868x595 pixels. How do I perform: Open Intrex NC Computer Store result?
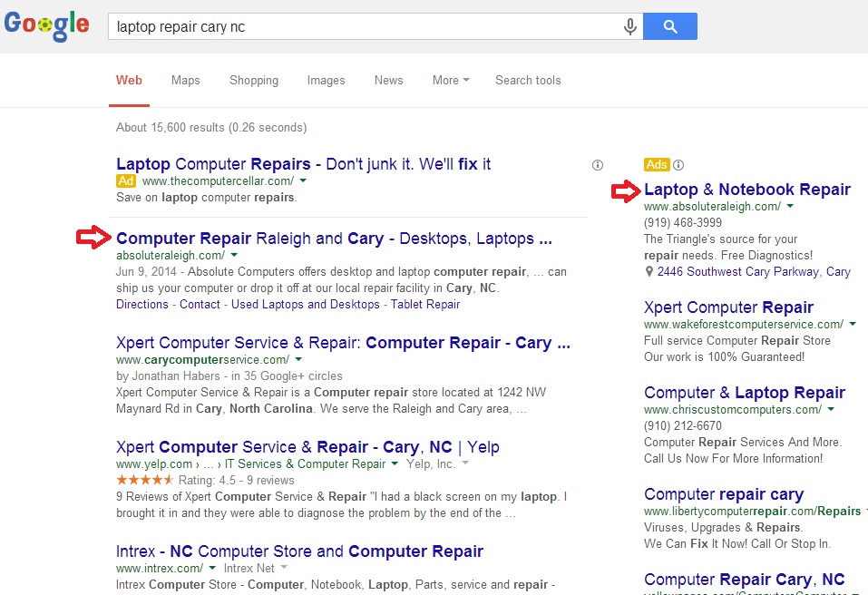point(299,551)
